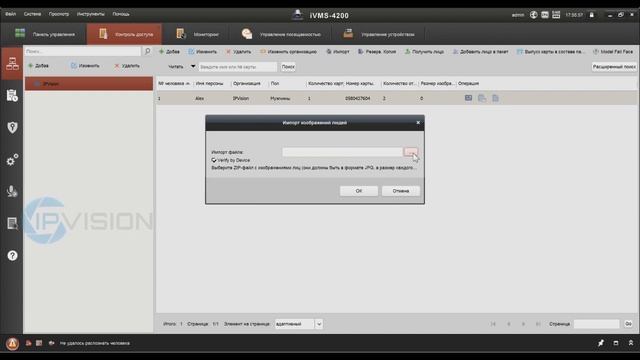Click Добавить лицо в пакет in the toolbar
640x360 pixels.
point(480,52)
